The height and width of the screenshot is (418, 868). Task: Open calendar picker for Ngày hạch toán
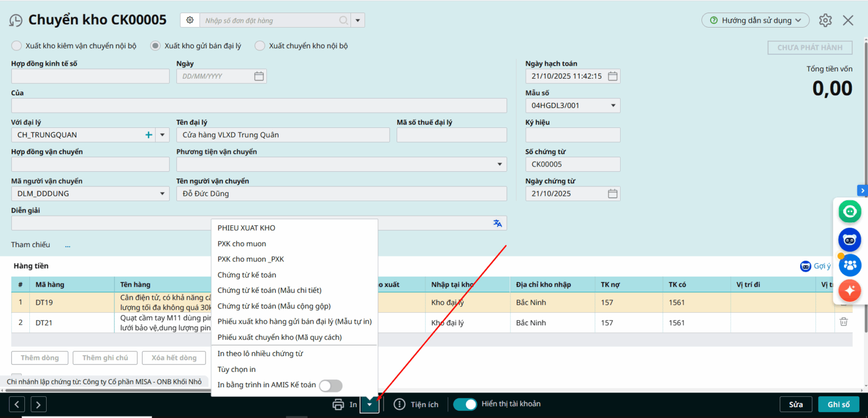612,76
